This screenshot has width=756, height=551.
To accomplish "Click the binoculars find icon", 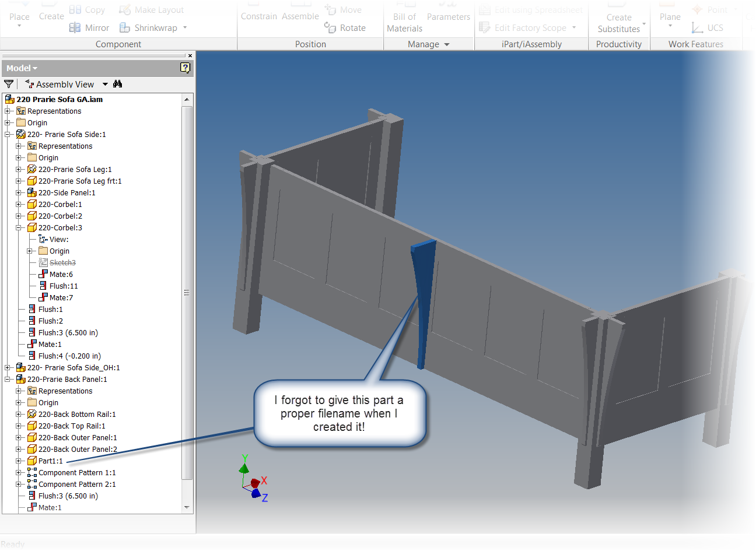I will (x=118, y=84).
